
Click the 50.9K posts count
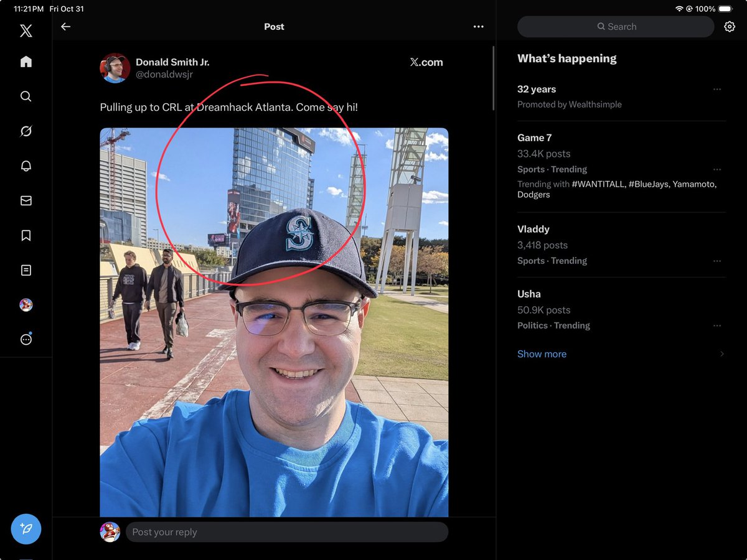coord(543,310)
